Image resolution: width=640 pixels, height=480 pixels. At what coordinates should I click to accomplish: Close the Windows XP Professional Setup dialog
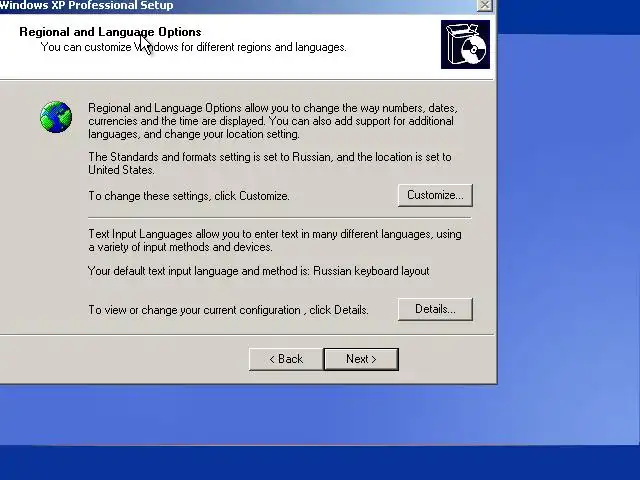[484, 5]
